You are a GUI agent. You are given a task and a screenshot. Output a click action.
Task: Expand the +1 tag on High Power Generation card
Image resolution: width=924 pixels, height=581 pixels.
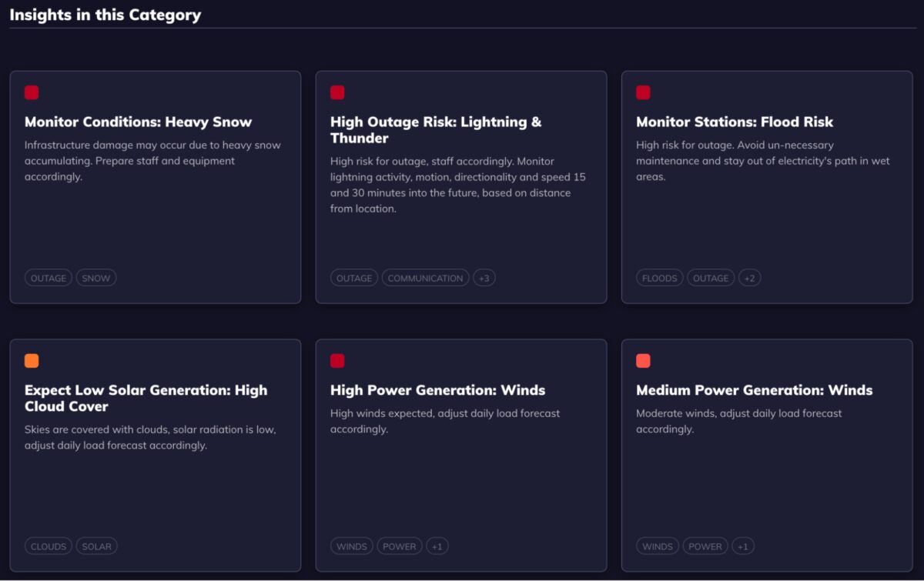click(x=437, y=546)
